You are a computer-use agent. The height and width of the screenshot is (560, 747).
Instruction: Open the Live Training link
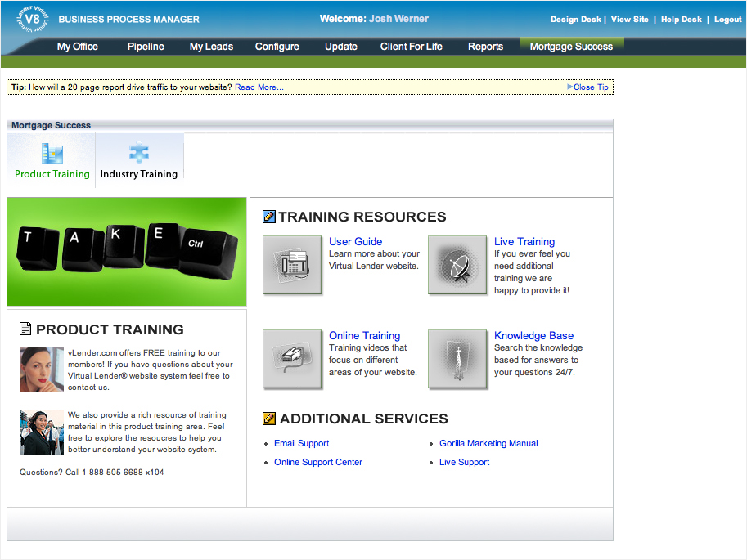coord(524,241)
